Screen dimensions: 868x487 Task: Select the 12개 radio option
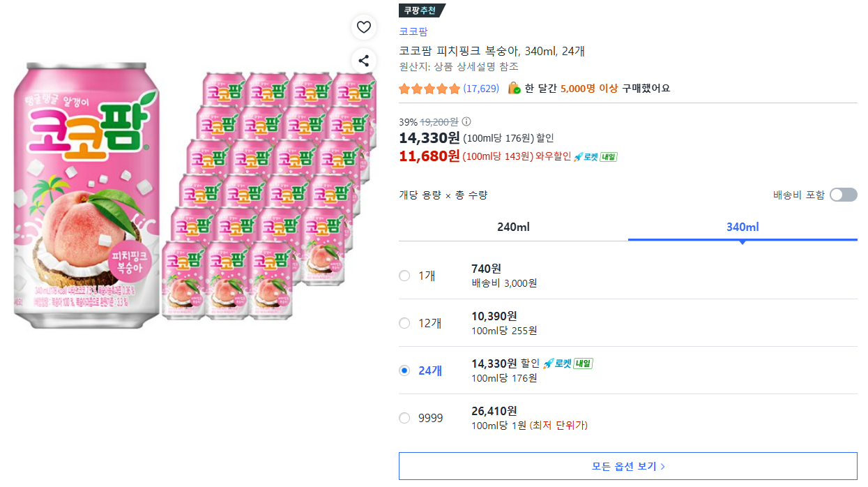tap(404, 323)
